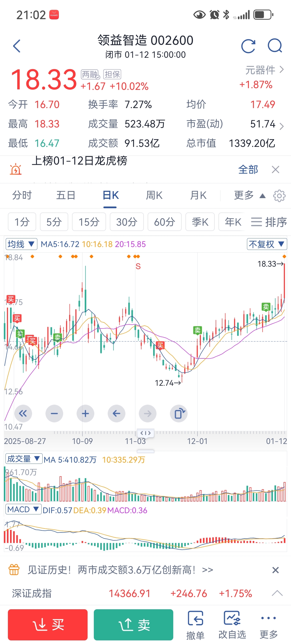Image resolution: width=291 pixels, height=644 pixels.
Task: Tap the red 买 buy button
Action: pyautogui.click(x=48, y=625)
